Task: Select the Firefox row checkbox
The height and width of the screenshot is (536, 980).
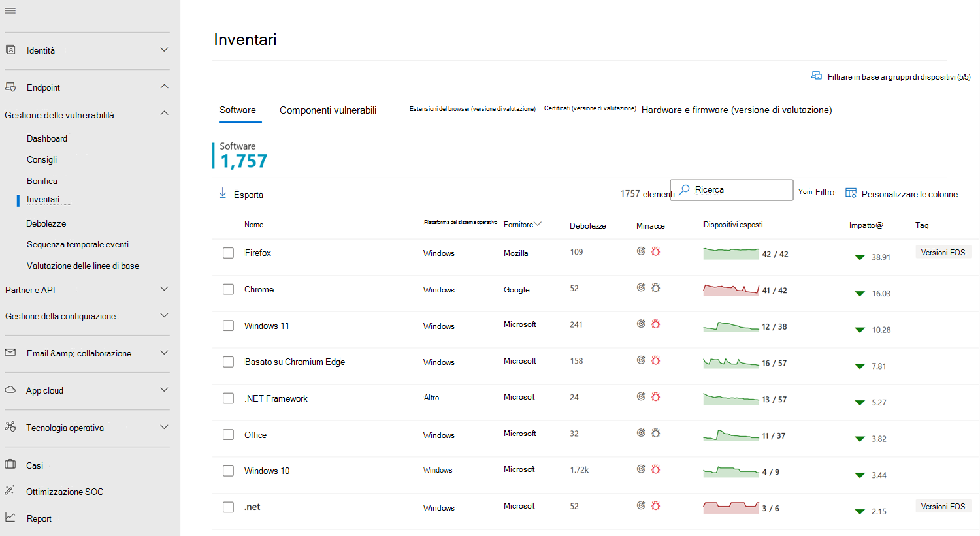Action: [228, 253]
